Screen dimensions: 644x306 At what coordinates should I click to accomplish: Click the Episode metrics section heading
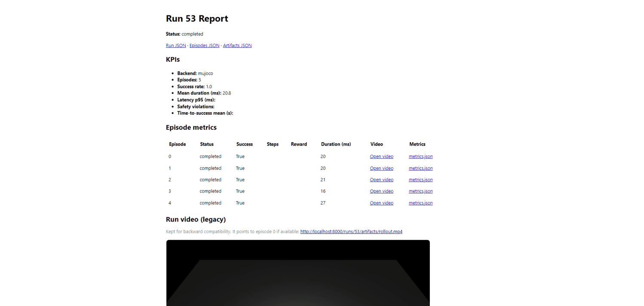point(191,127)
